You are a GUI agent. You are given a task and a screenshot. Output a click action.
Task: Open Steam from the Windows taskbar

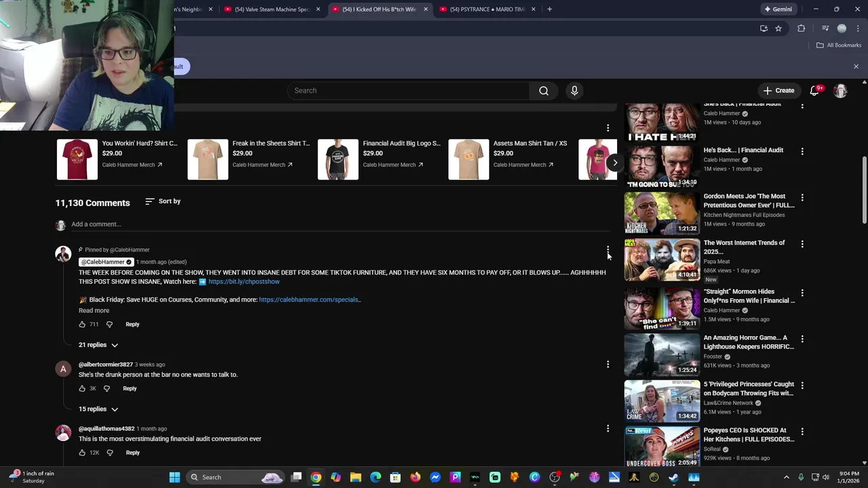(x=673, y=477)
